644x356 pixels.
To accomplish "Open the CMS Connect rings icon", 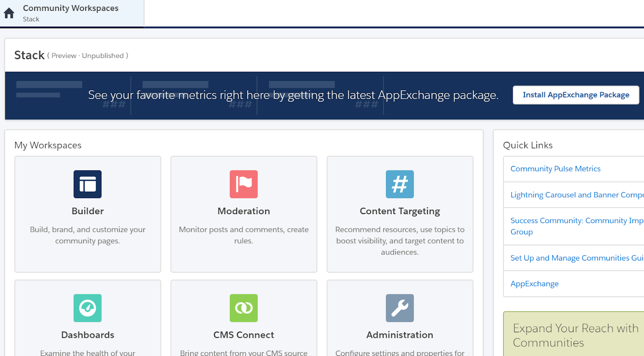I will (x=244, y=308).
